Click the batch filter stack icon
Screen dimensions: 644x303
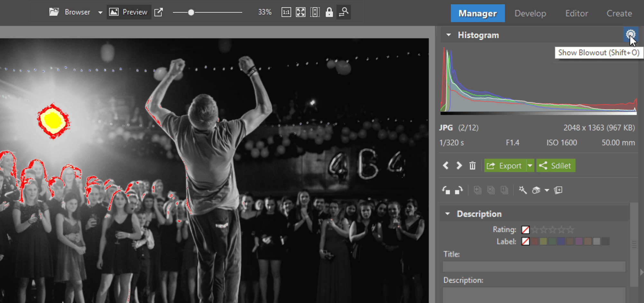click(536, 190)
